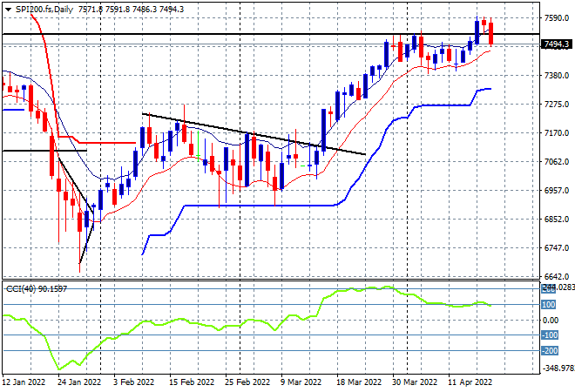Image resolution: width=575 pixels, height=392 pixels.
Task: Click the CCI 0.00 scale label
Action: click(551, 321)
